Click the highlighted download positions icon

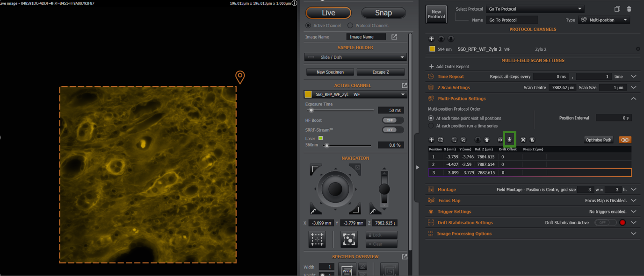point(509,140)
